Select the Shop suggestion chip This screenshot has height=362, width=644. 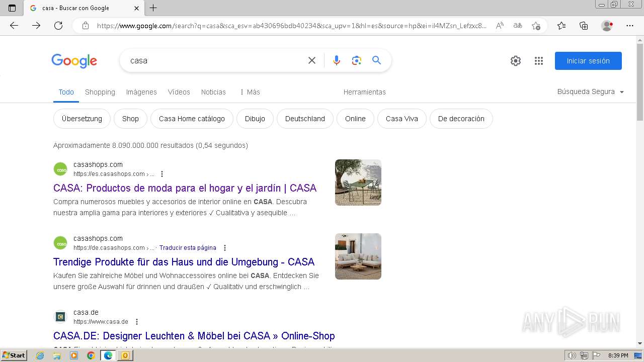tap(130, 119)
